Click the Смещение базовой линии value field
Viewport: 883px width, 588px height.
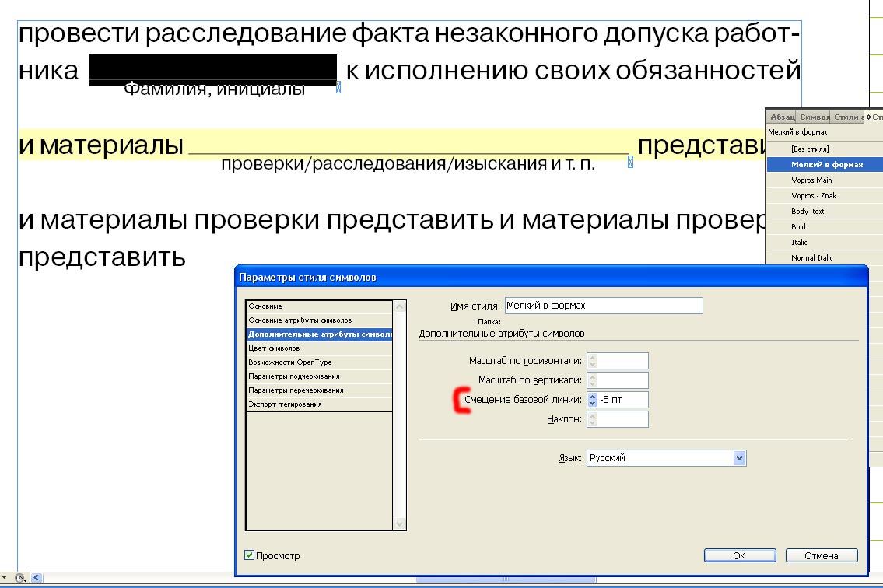tap(622, 400)
